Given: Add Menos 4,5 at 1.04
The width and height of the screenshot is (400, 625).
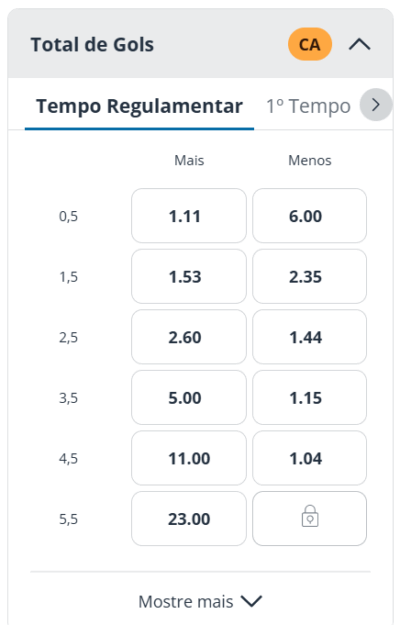Looking at the screenshot, I should pos(310,458).
